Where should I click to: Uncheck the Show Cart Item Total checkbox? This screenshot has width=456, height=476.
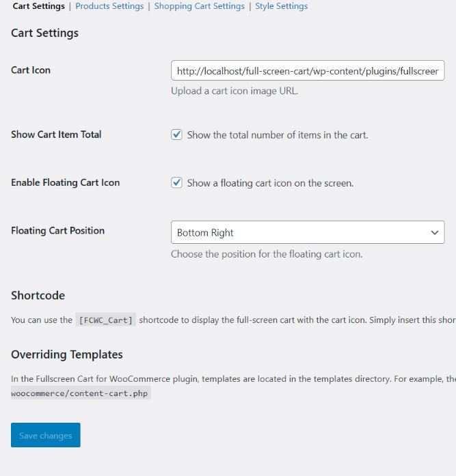point(176,135)
